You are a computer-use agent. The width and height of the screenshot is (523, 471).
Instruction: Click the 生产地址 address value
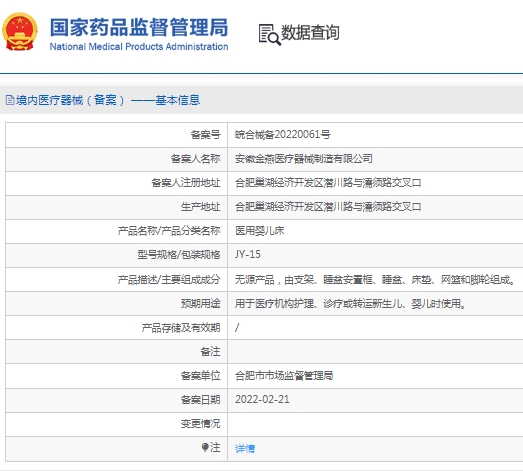pyautogui.click(x=328, y=207)
